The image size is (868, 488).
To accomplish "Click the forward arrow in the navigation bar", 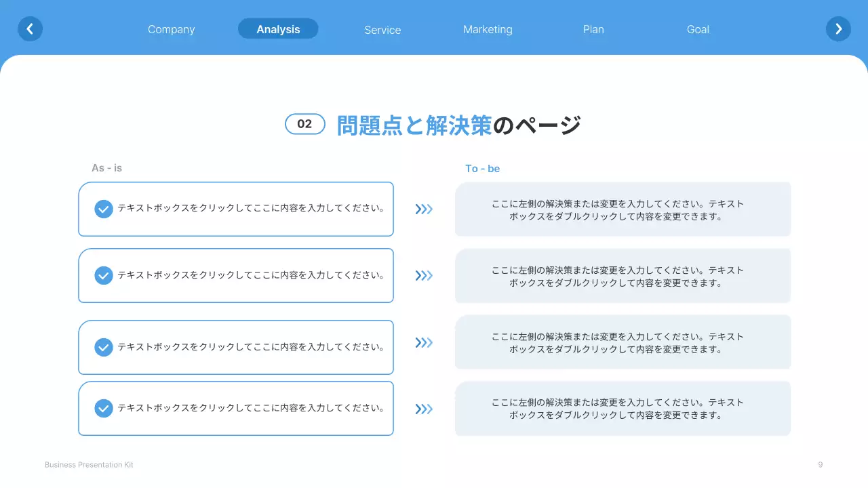I will 838,28.
